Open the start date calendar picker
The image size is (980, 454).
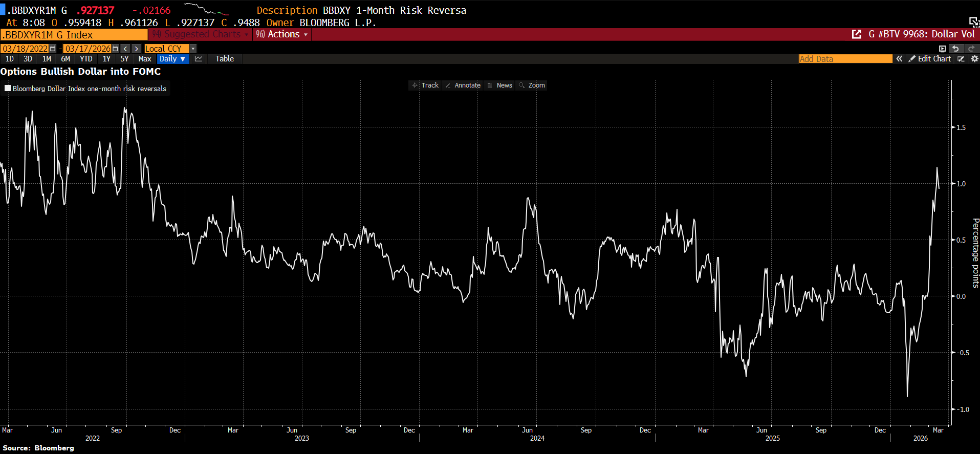coord(53,49)
